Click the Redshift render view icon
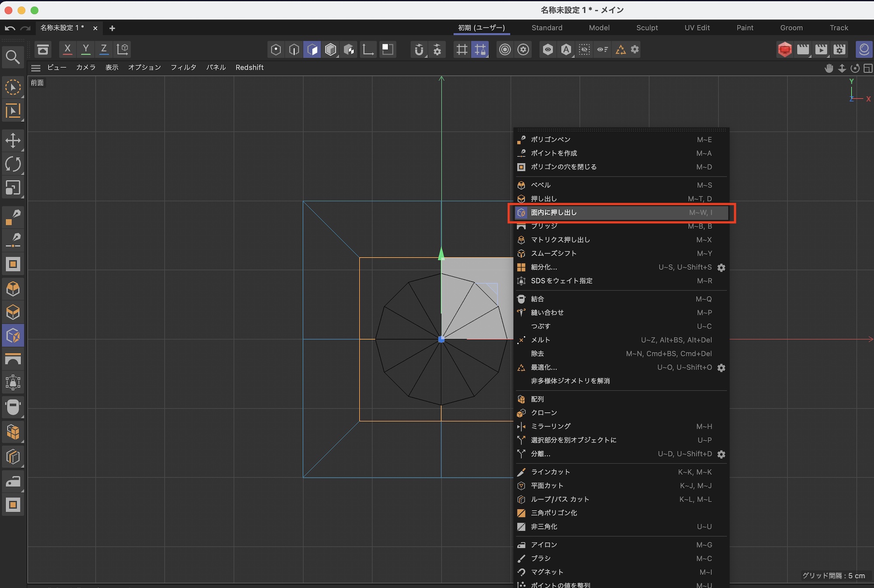Screen dimensions: 874x588 coord(785,50)
